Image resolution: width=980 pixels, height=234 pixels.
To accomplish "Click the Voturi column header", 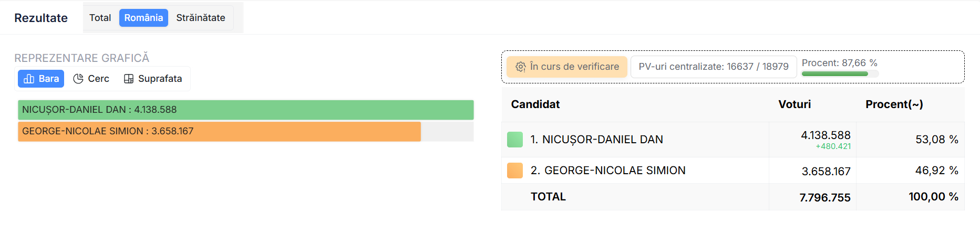I will click(794, 104).
